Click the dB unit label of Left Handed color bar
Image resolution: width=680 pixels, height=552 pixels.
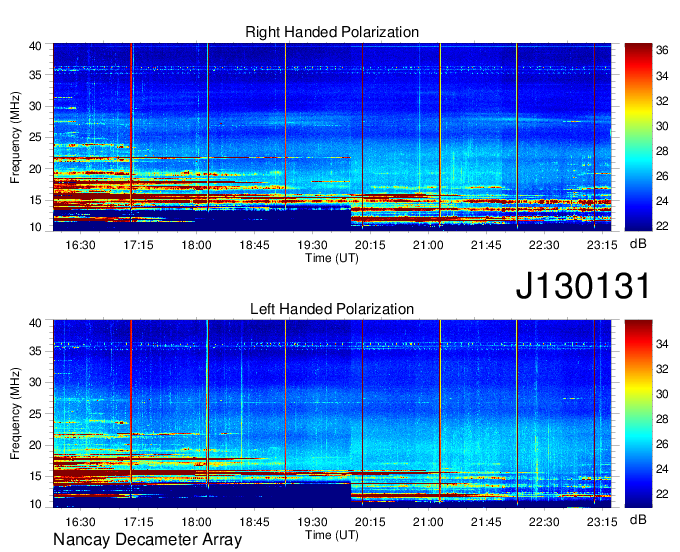click(638, 520)
